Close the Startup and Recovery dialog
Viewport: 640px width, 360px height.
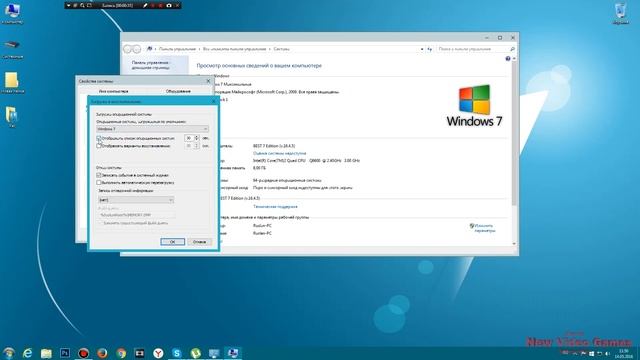click(213, 101)
